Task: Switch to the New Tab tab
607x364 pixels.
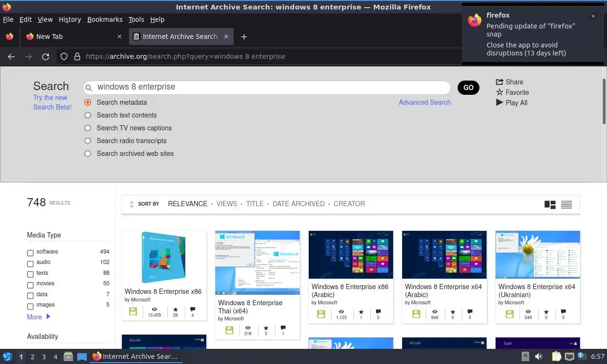Action: pyautogui.click(x=74, y=36)
